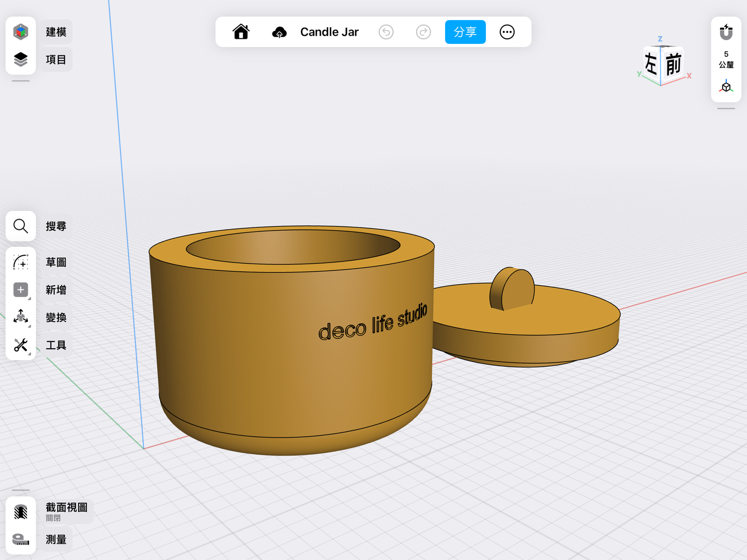Change the 5 mm grid snap value

[726, 59]
